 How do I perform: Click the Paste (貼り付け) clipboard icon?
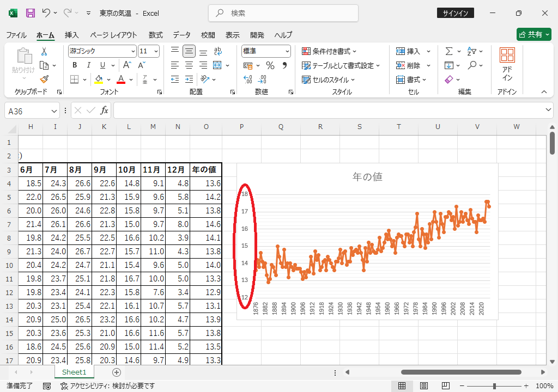[x=24, y=56]
